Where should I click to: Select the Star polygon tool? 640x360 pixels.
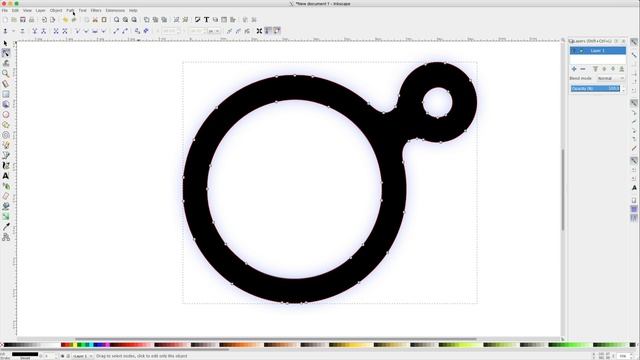(6, 125)
